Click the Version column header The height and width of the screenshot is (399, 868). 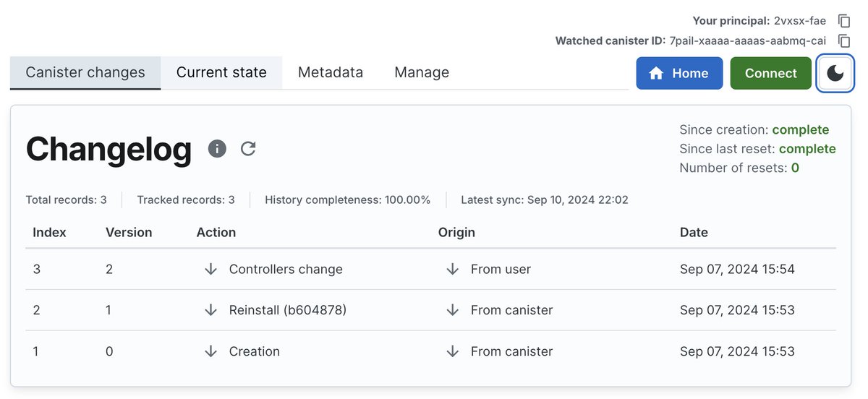(129, 232)
